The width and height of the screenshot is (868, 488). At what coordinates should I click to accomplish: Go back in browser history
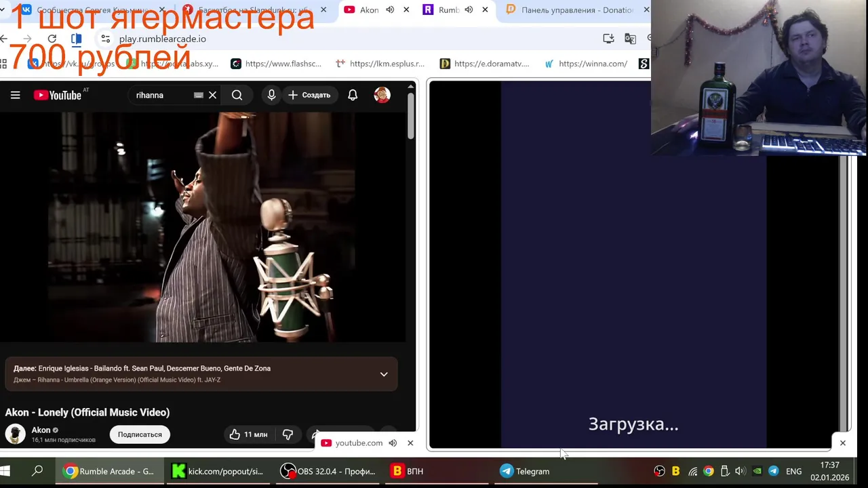pyautogui.click(x=4, y=39)
